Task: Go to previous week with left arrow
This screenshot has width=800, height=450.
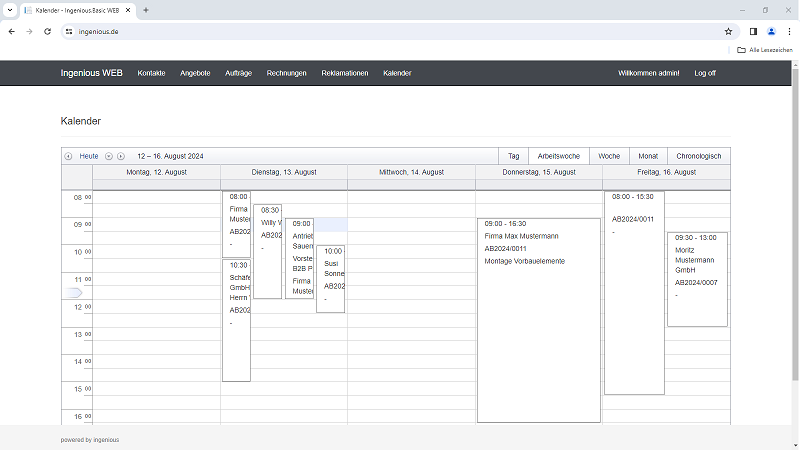Action: point(68,156)
